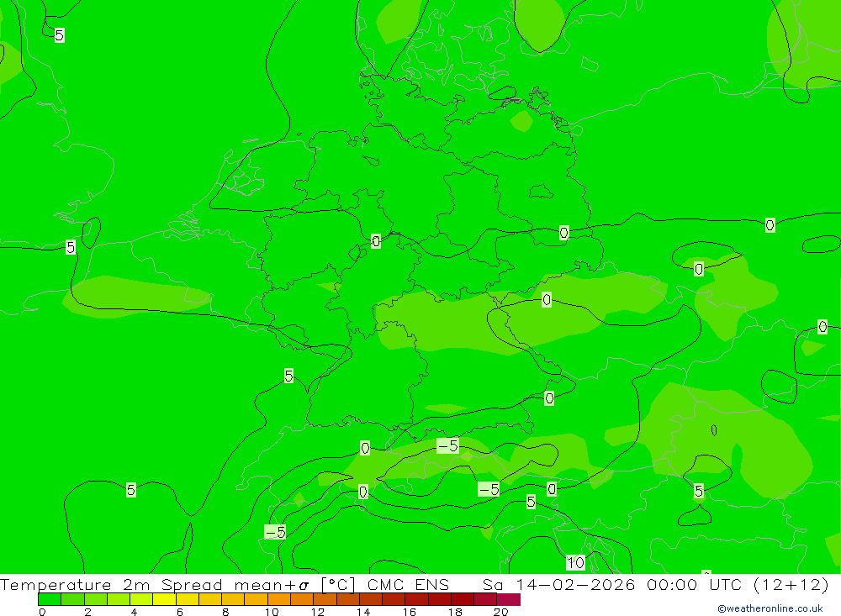The height and width of the screenshot is (616, 841).
Task: Click the legend scale number 4
Action: (x=134, y=612)
